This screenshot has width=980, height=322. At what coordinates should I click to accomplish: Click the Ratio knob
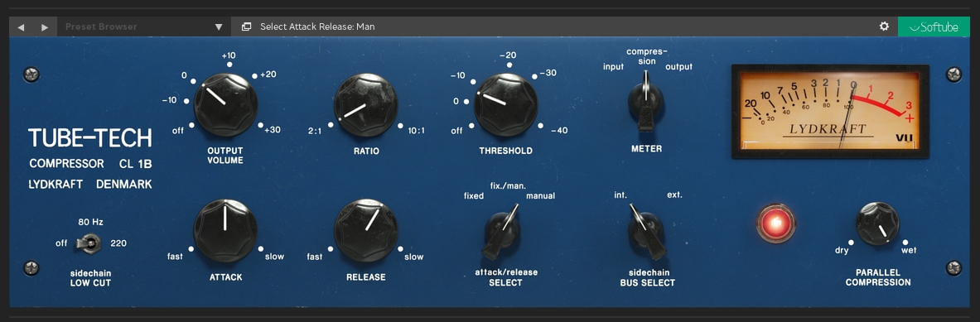click(x=365, y=104)
